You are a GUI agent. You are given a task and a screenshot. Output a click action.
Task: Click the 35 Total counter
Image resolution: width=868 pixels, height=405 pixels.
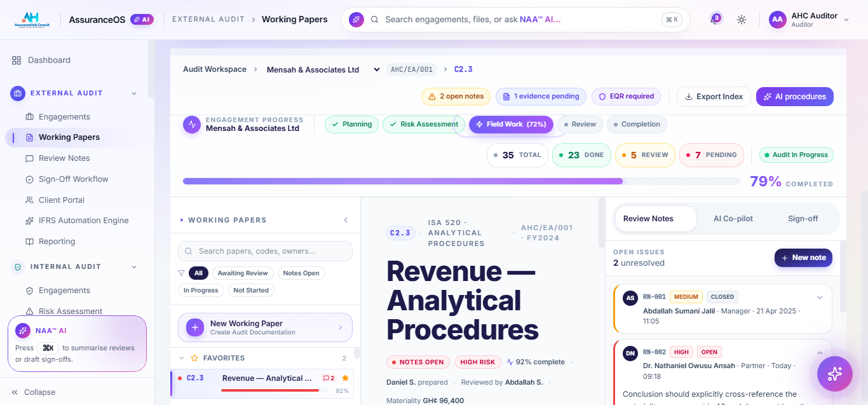pyautogui.click(x=517, y=155)
